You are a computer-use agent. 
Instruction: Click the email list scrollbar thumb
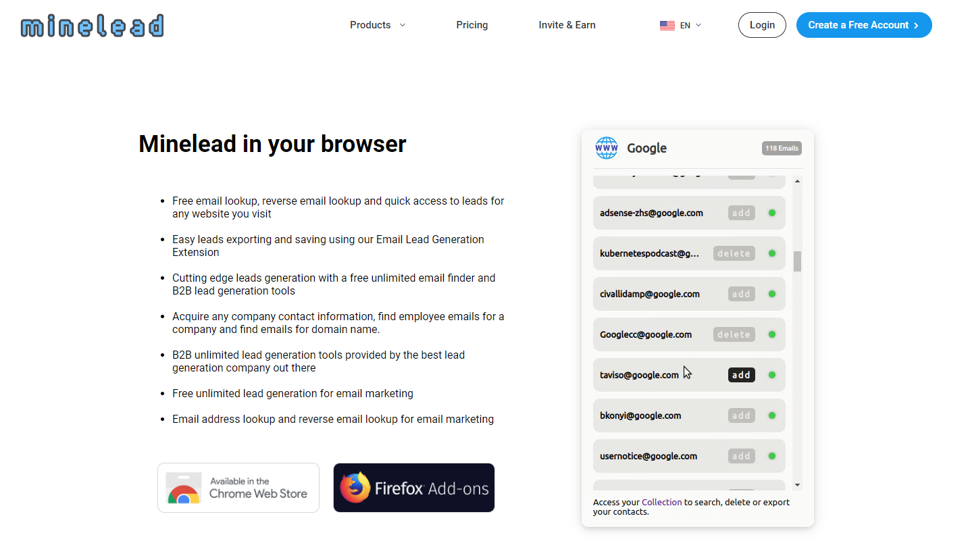[x=797, y=261]
